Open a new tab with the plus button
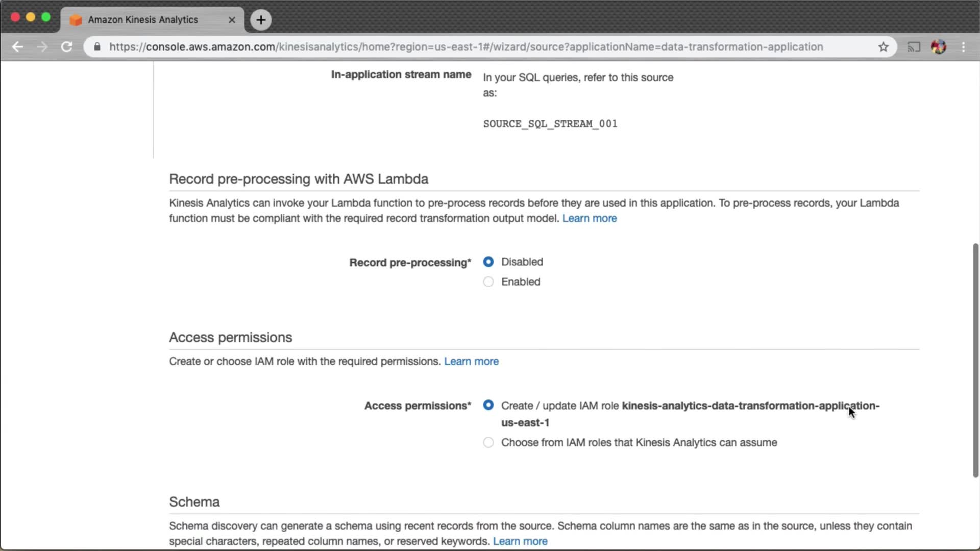Screen dimensions: 980x551 pos(261,20)
